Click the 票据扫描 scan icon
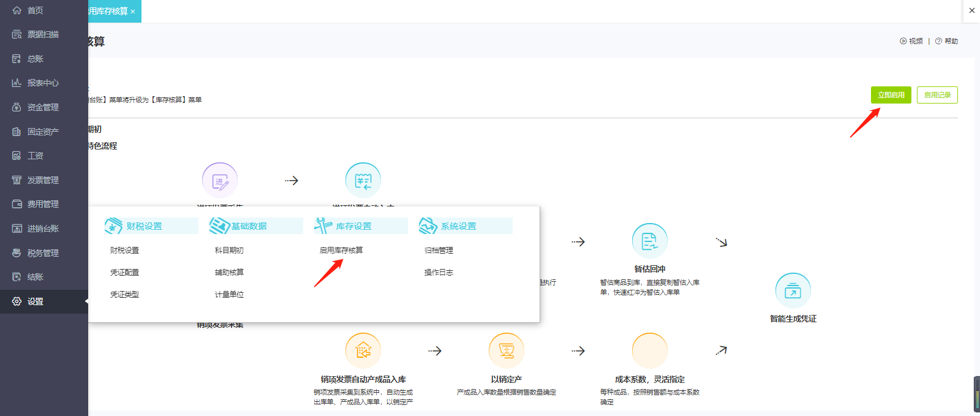Image resolution: width=980 pixels, height=416 pixels. pos(17,34)
